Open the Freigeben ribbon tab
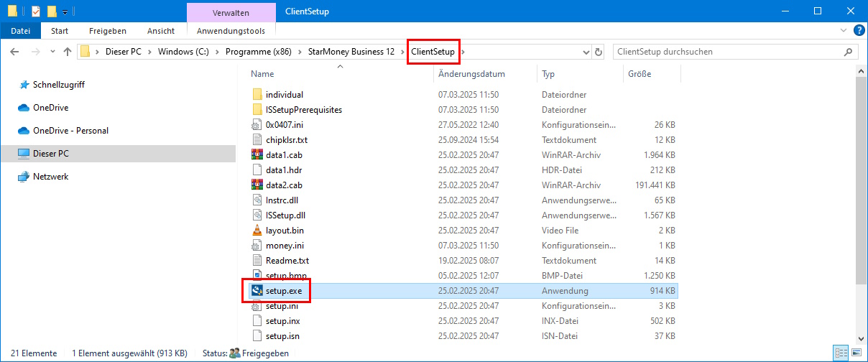Screen dimensions: 868x362 [108, 31]
